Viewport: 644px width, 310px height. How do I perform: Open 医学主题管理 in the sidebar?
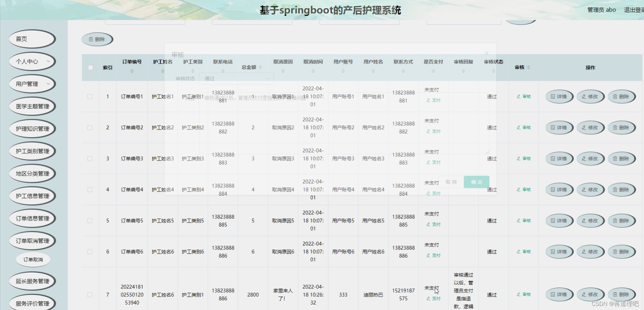[x=32, y=106]
